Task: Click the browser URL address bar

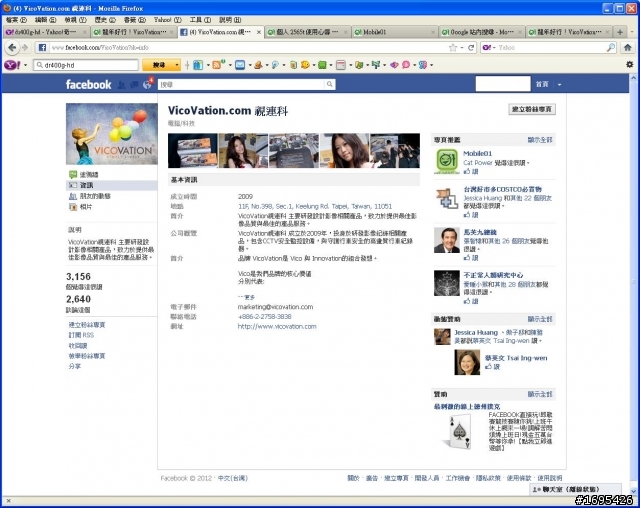Action: point(247,48)
